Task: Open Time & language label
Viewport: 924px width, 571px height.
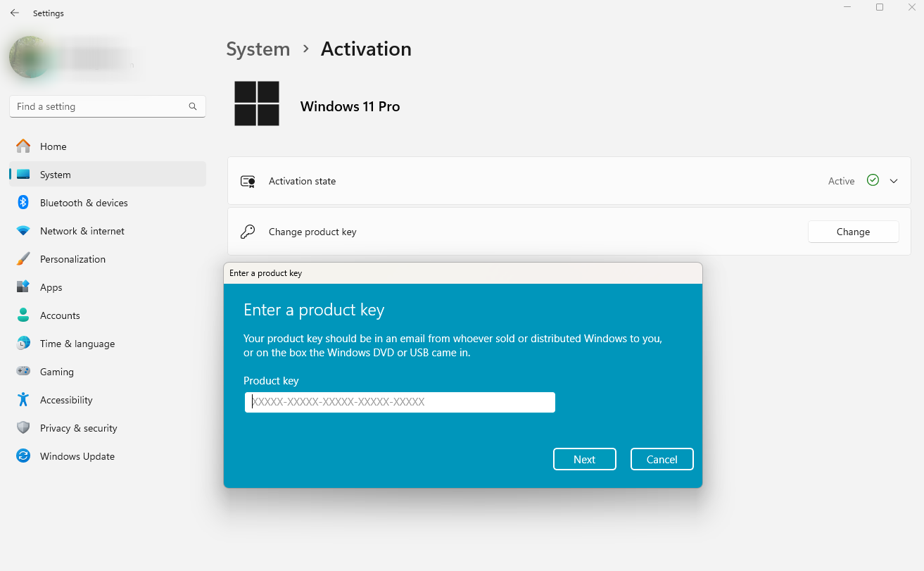Action: (77, 344)
